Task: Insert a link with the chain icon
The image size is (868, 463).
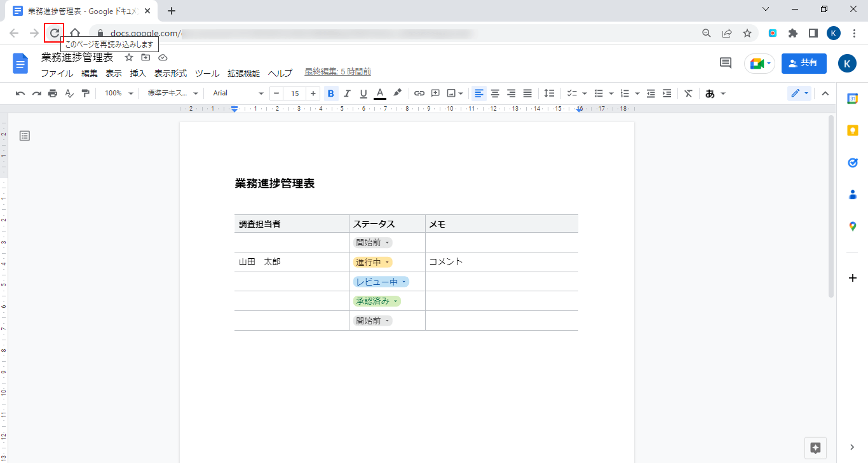Action: (419, 93)
